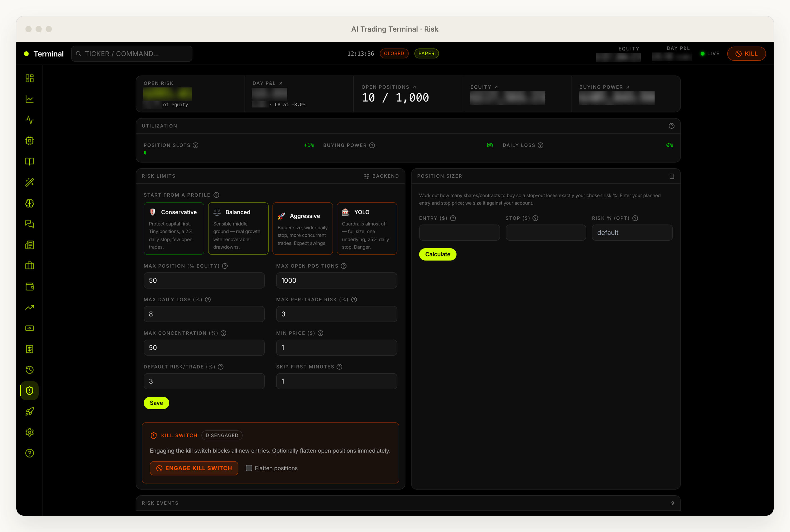The image size is (790, 532).
Task: Choose the YOLO risk profile card
Action: 367,229
